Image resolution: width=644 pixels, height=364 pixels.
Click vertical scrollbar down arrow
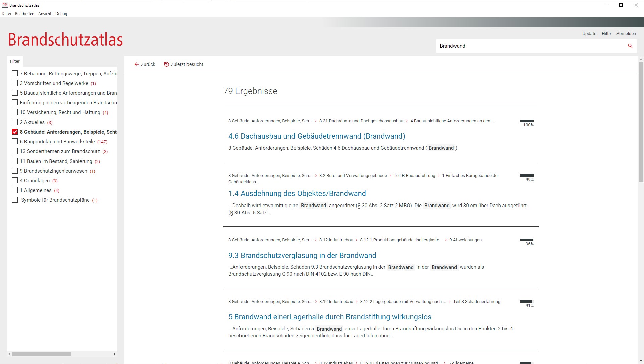(x=641, y=361)
